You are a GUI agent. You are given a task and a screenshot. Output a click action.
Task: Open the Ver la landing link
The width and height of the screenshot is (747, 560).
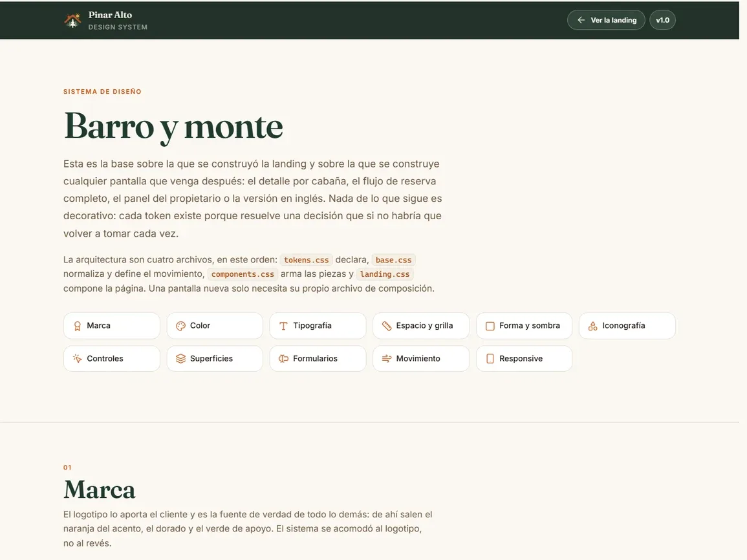coord(606,20)
